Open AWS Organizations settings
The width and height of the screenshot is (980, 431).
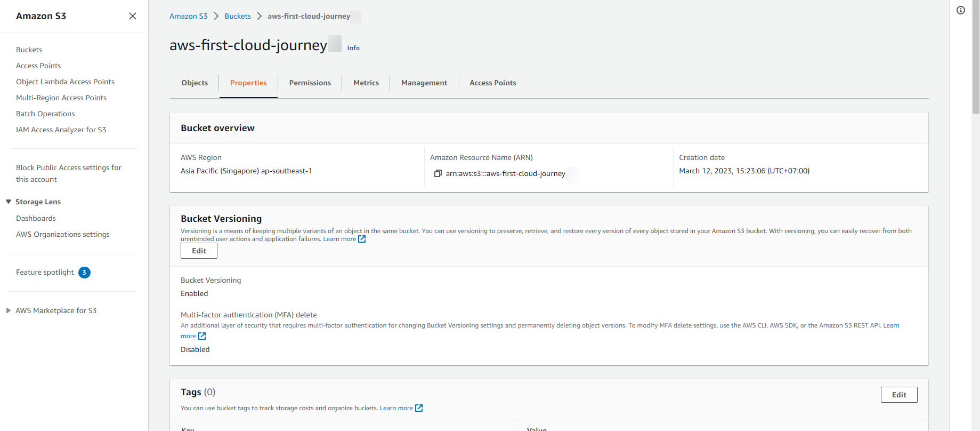coord(63,234)
